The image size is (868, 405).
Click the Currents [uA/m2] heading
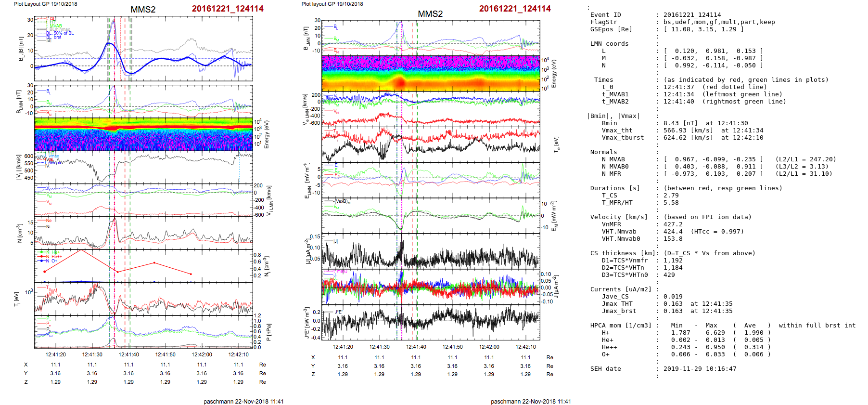point(621,289)
